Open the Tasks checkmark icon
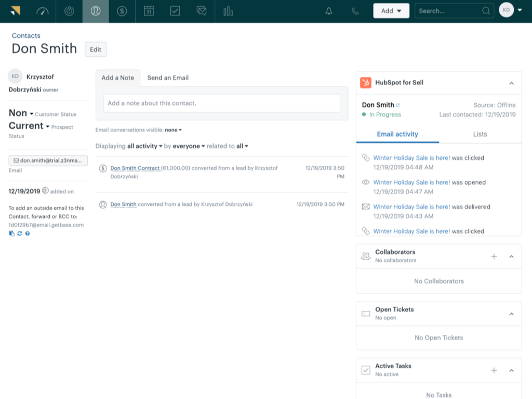Image resolution: width=532 pixels, height=399 pixels. [x=175, y=10]
